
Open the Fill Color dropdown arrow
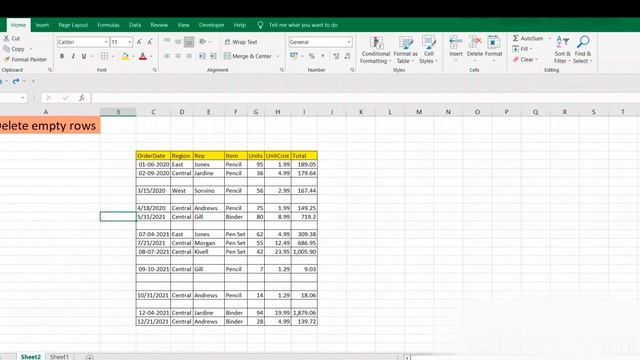pos(133,56)
